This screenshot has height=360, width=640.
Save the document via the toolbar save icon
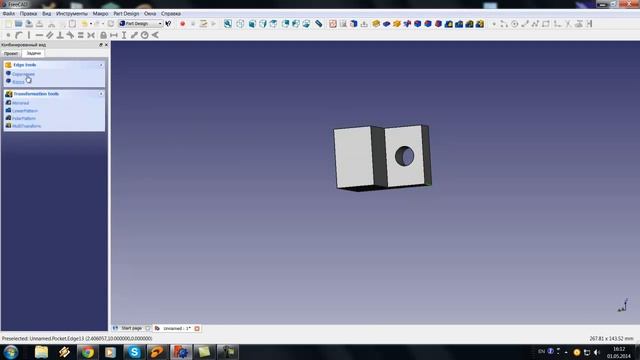coord(29,24)
